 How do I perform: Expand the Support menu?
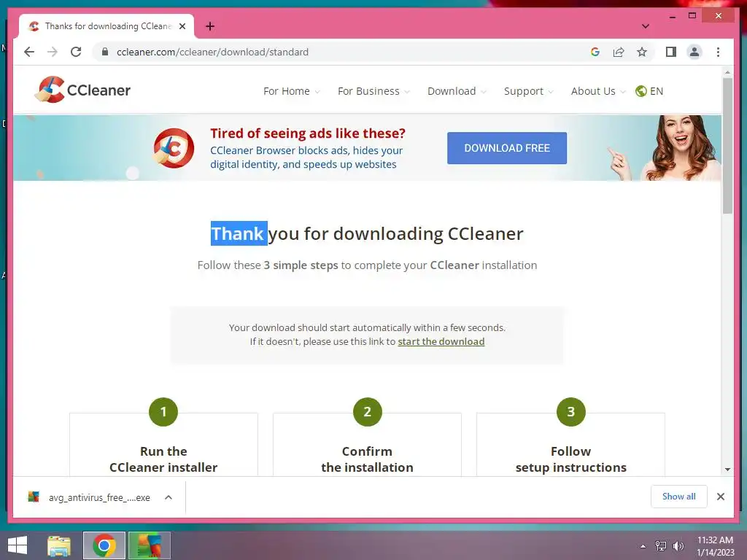pos(528,91)
